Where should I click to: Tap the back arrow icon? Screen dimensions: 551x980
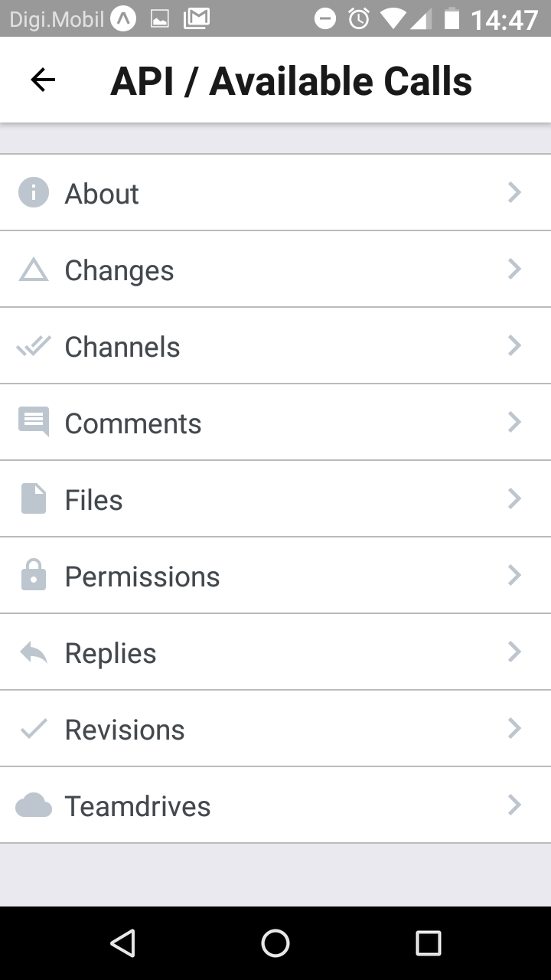click(x=43, y=80)
